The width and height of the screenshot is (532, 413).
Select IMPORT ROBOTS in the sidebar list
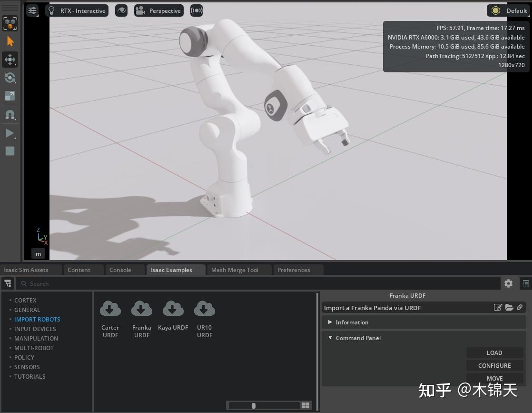37,319
